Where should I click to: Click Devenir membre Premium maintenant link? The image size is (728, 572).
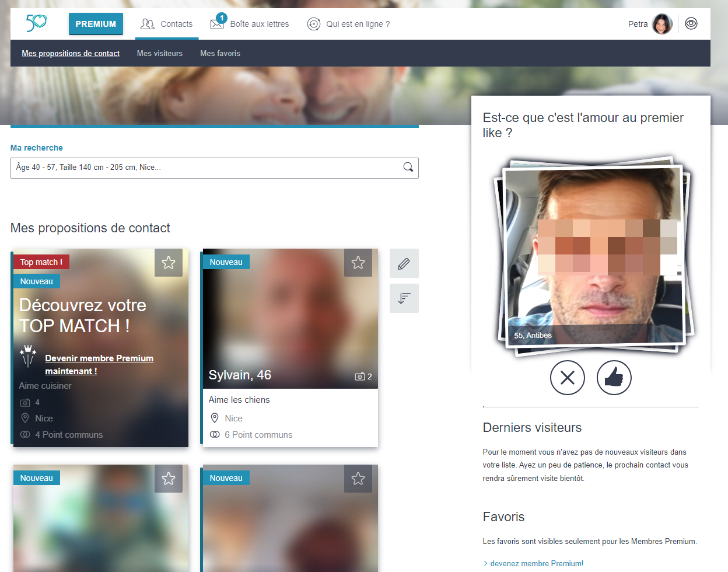(x=99, y=364)
